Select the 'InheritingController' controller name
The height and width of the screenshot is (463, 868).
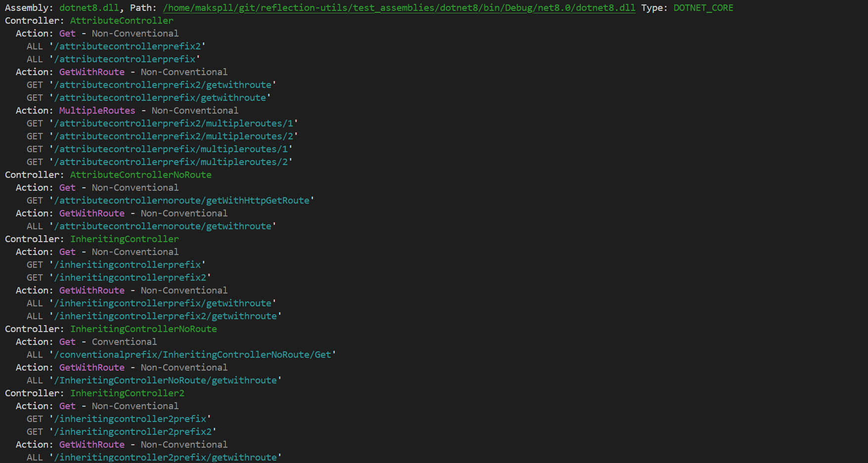click(x=125, y=239)
